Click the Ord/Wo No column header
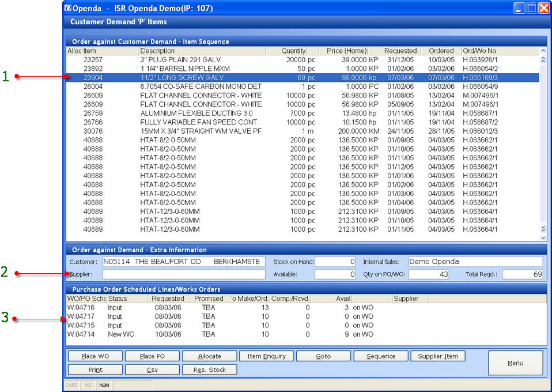552x392 pixels. (500, 51)
